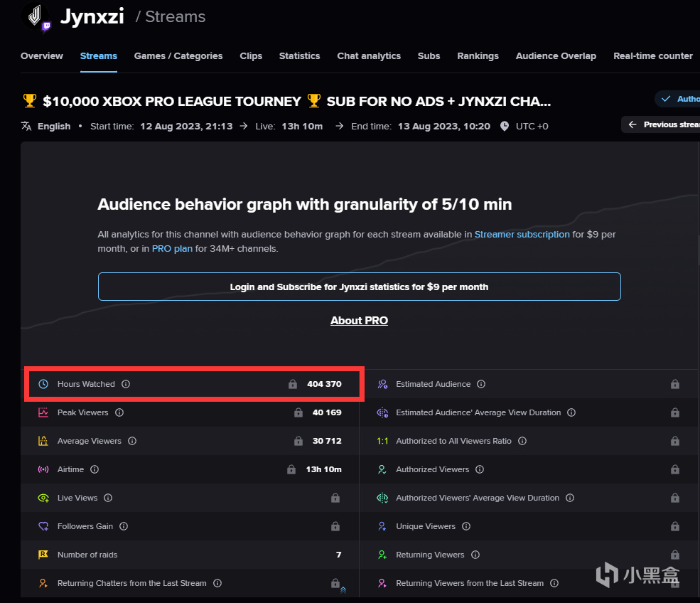
Task: Click the Airtime broadcast icon
Action: 43,469
